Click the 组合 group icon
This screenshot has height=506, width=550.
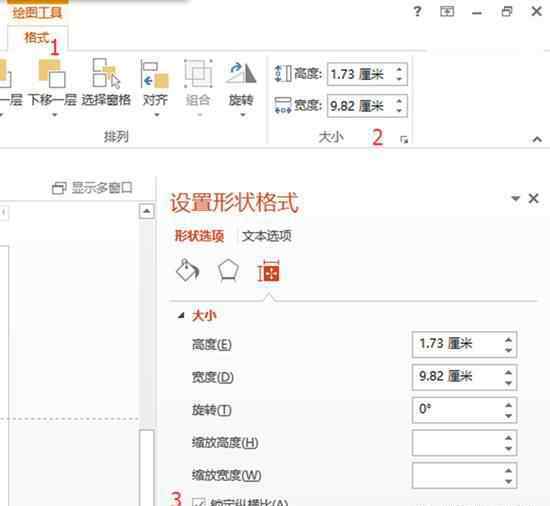pyautogui.click(x=199, y=74)
